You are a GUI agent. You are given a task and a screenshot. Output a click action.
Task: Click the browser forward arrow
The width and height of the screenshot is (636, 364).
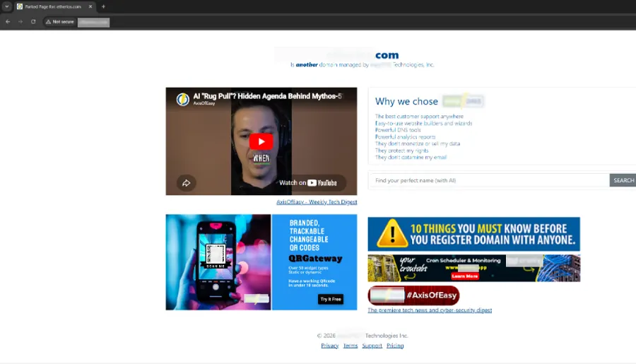click(x=20, y=22)
